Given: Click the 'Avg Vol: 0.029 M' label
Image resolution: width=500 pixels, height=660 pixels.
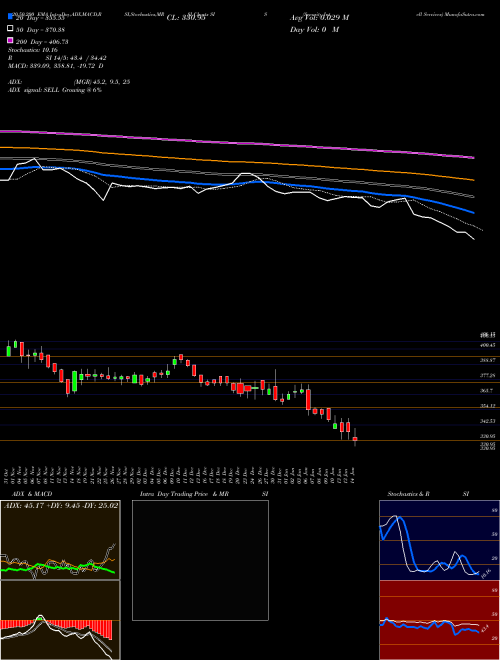Looking at the screenshot, I should coord(319,18).
